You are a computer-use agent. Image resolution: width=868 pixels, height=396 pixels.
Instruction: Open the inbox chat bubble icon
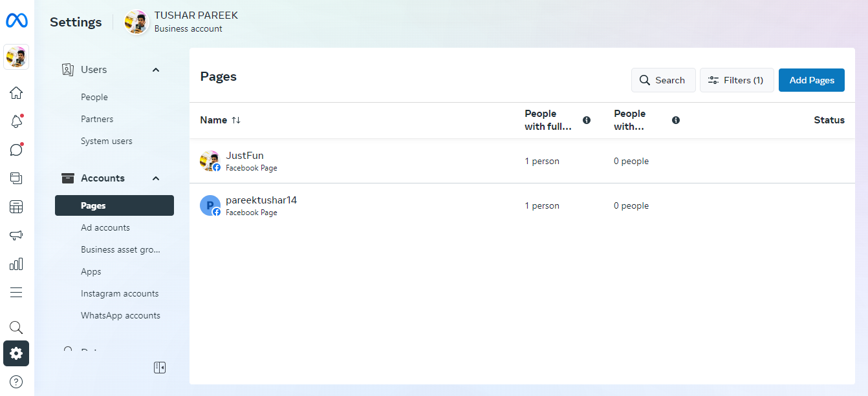16,150
